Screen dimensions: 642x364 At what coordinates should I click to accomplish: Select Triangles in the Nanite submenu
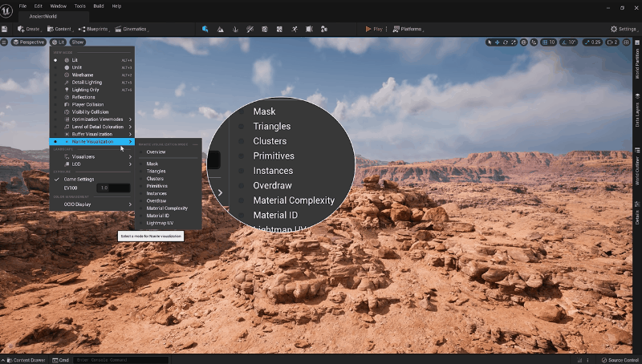click(156, 171)
